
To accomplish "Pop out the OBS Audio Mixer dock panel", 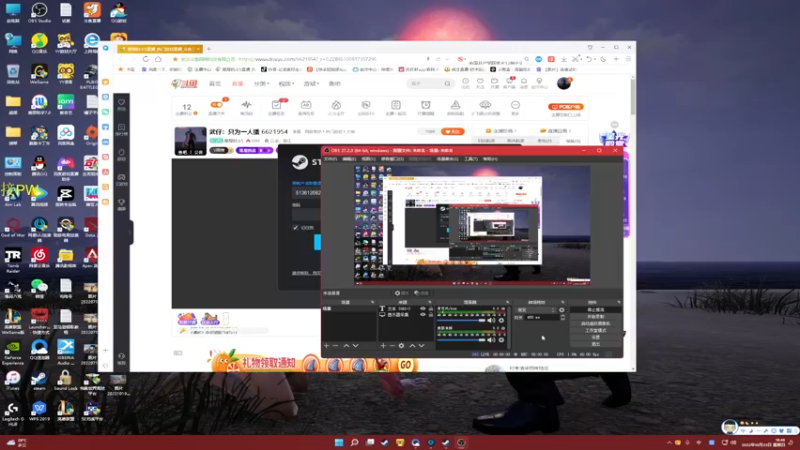I will 508,303.
